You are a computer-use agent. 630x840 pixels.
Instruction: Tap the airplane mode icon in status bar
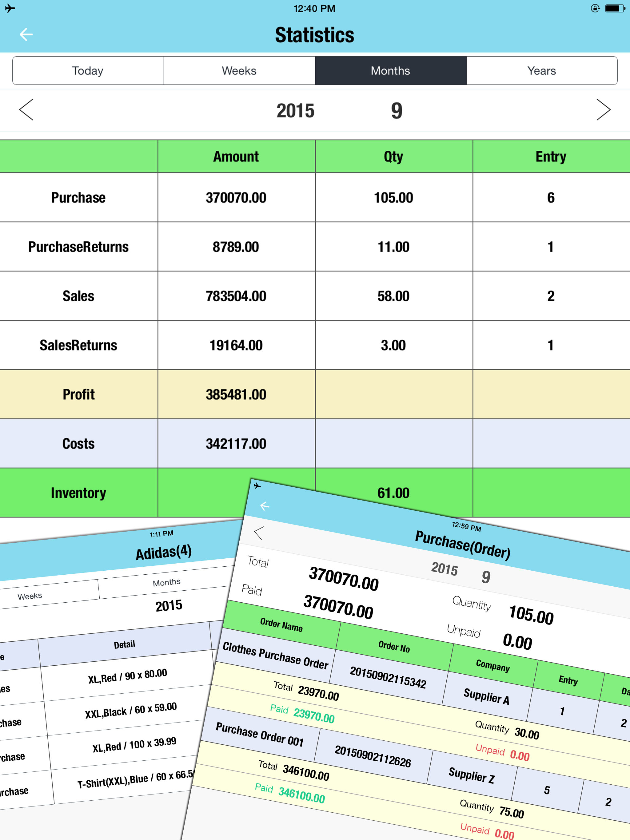10,8
